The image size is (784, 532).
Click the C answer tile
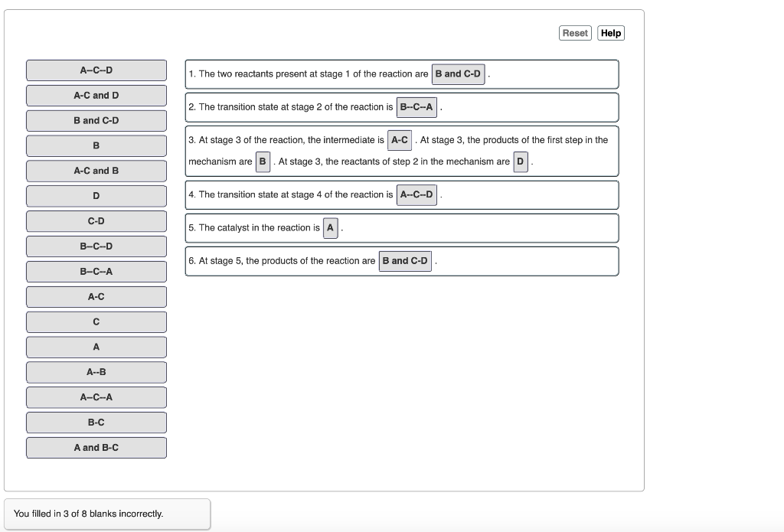coord(96,321)
